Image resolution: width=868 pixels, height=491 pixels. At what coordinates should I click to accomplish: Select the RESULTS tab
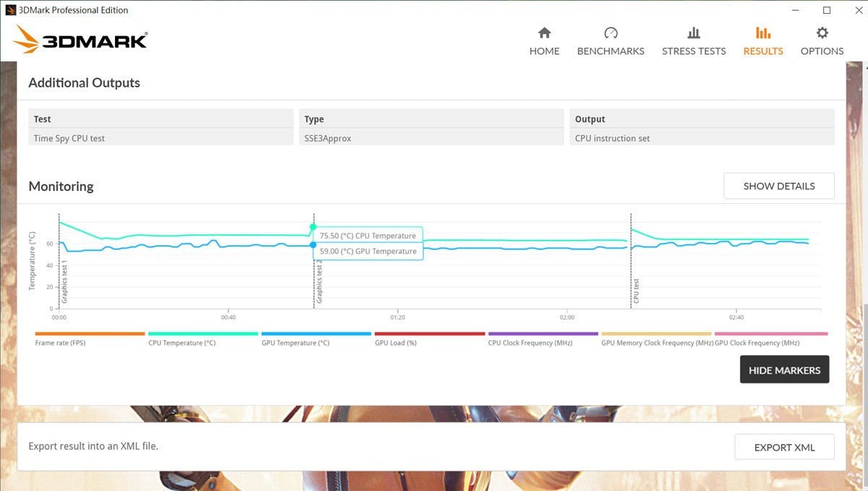click(x=763, y=41)
